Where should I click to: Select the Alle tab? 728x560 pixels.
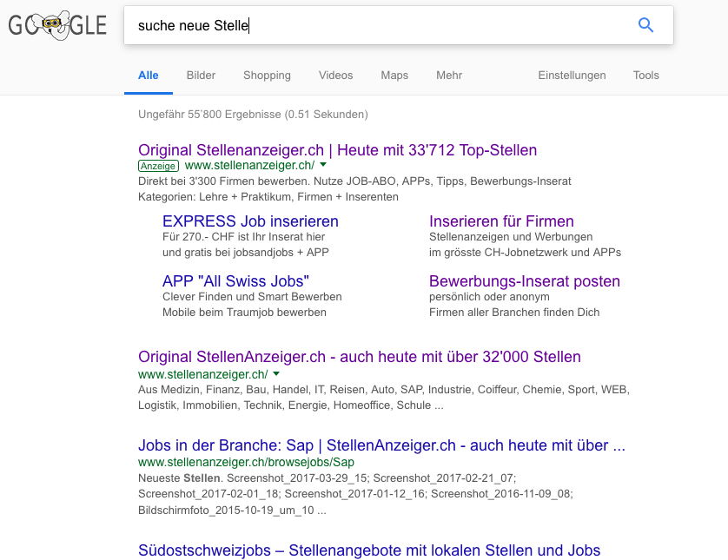[149, 76]
